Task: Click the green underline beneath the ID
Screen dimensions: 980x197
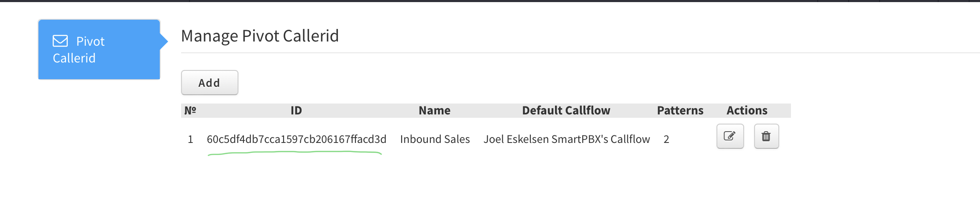Action: pos(295,153)
